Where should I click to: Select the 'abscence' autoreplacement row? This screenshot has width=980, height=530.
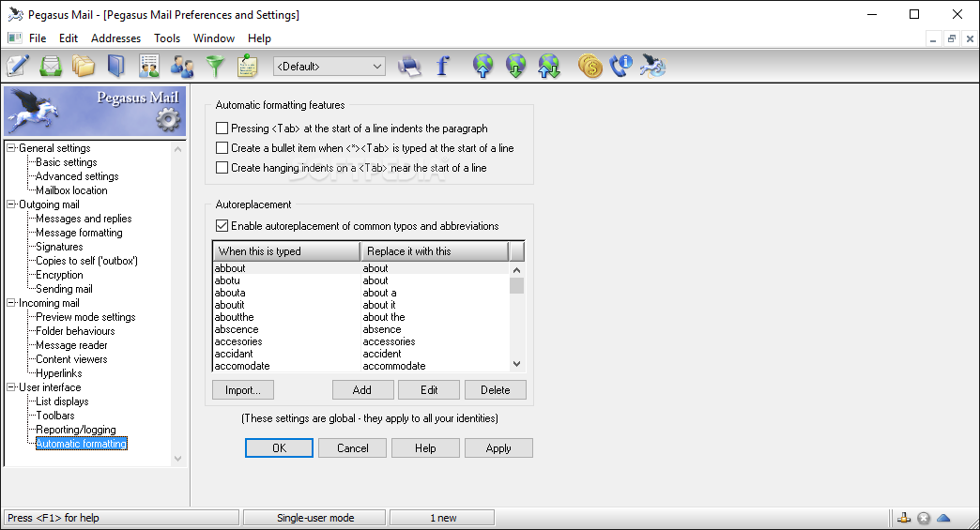coord(361,329)
